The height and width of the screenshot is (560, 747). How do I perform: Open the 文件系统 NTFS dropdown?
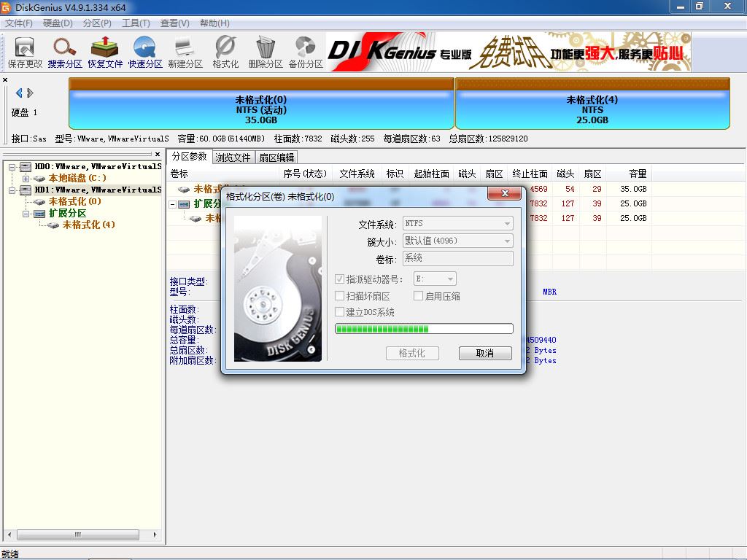coord(458,223)
